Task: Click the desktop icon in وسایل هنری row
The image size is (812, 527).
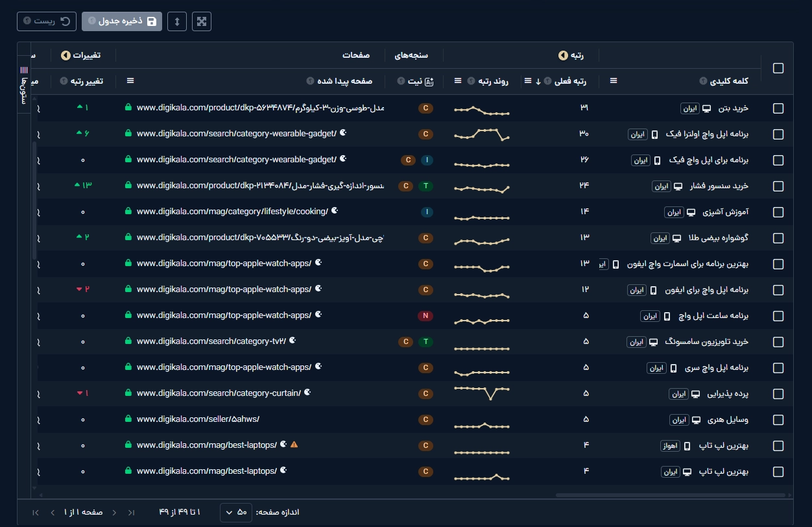Action: click(696, 420)
